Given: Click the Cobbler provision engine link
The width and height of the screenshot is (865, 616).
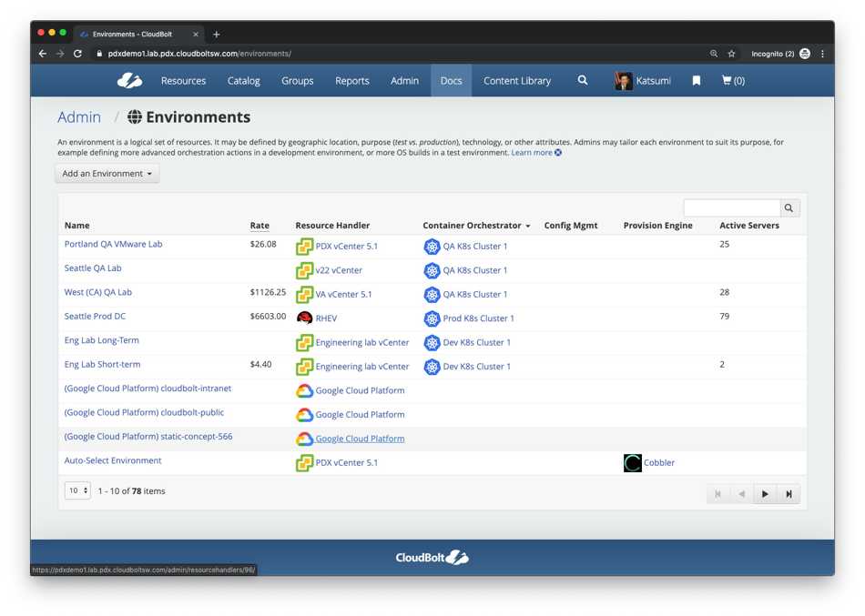Looking at the screenshot, I should (658, 463).
